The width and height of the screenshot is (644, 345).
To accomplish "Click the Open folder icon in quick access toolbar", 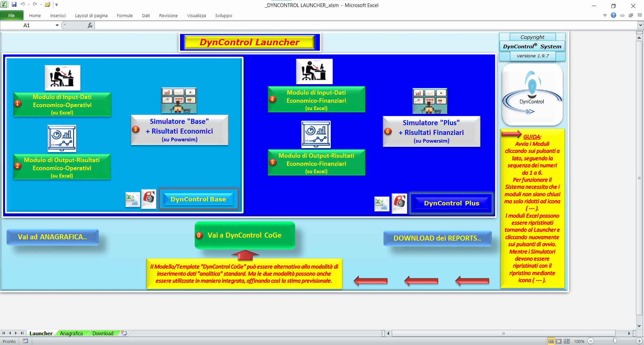I will [48, 5].
